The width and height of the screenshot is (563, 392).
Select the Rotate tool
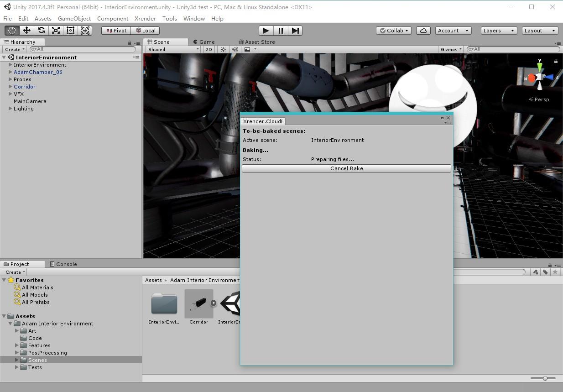pyautogui.click(x=41, y=30)
